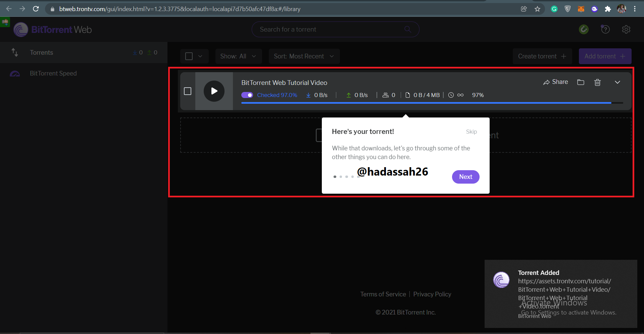The width and height of the screenshot is (644, 334).
Task: Open the Privacy Policy link
Action: (432, 294)
